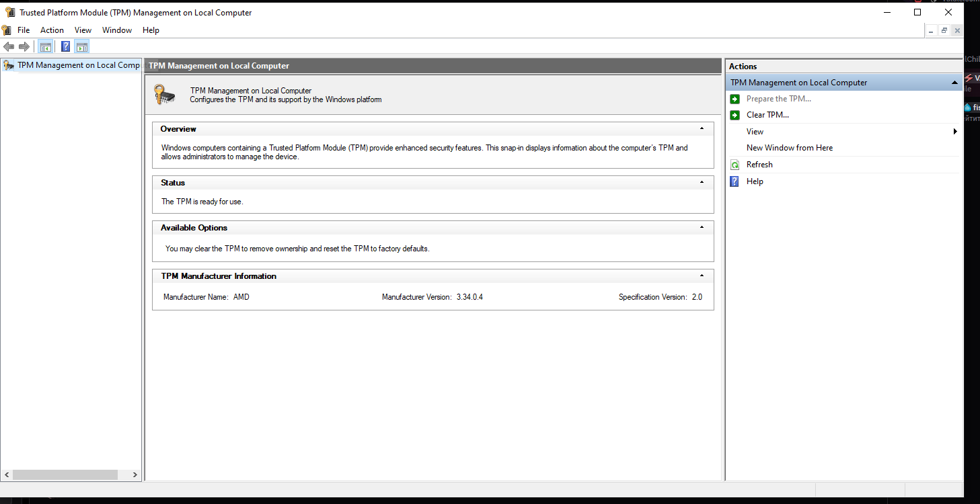Click the Help icon in the Actions pane

pyautogui.click(x=735, y=181)
